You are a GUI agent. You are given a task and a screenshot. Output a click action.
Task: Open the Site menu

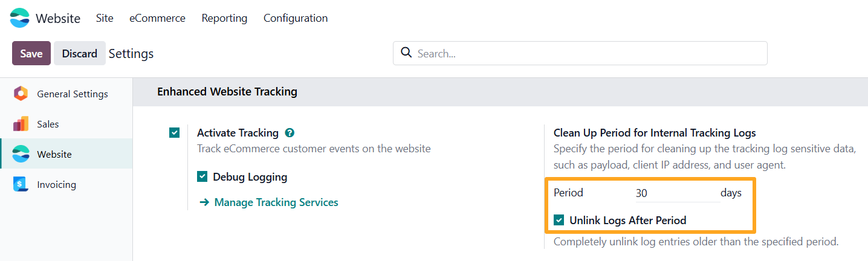click(x=105, y=18)
